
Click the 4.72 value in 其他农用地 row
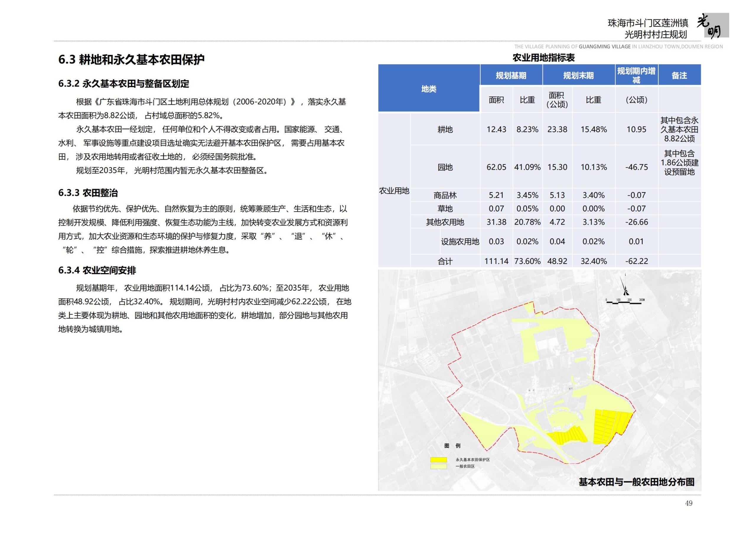tap(557, 222)
